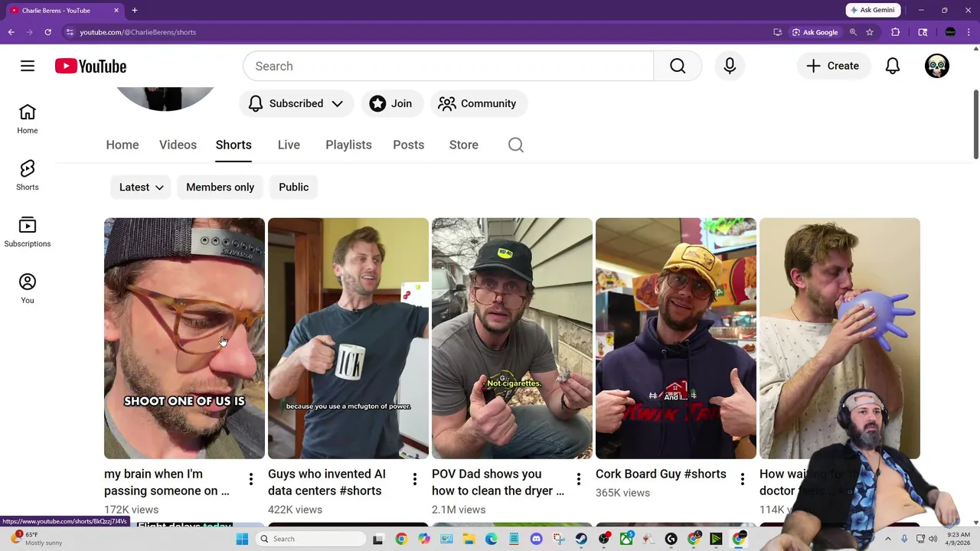Screen dimensions: 980x551
Task: Switch to the Live tab
Action: (x=289, y=145)
